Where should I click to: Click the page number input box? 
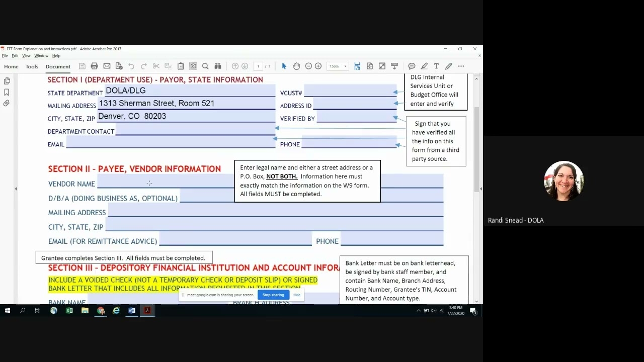258,66
